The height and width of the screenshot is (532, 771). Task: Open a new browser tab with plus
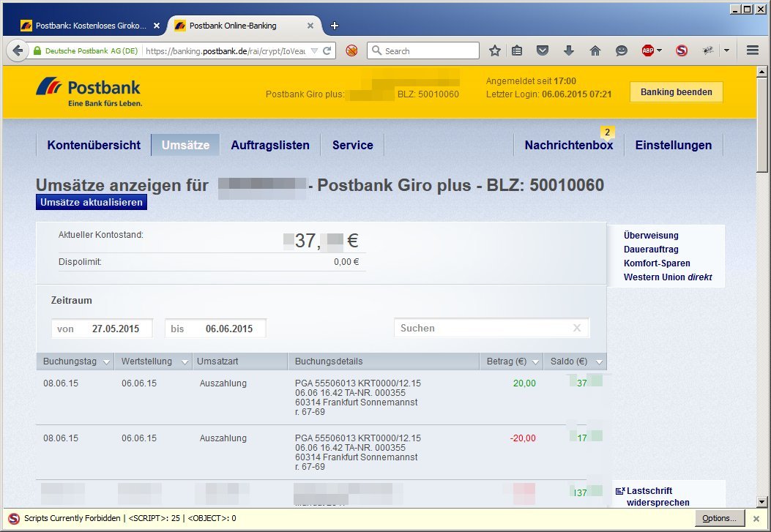[x=335, y=26]
